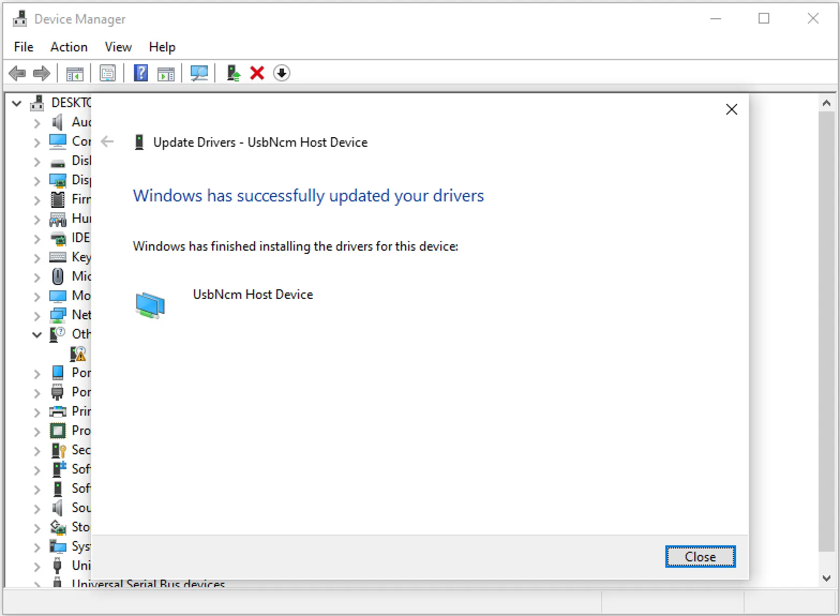Screen dimensions: 840x616
Task: Click the red X Uninstall device icon
Action: coord(257,73)
